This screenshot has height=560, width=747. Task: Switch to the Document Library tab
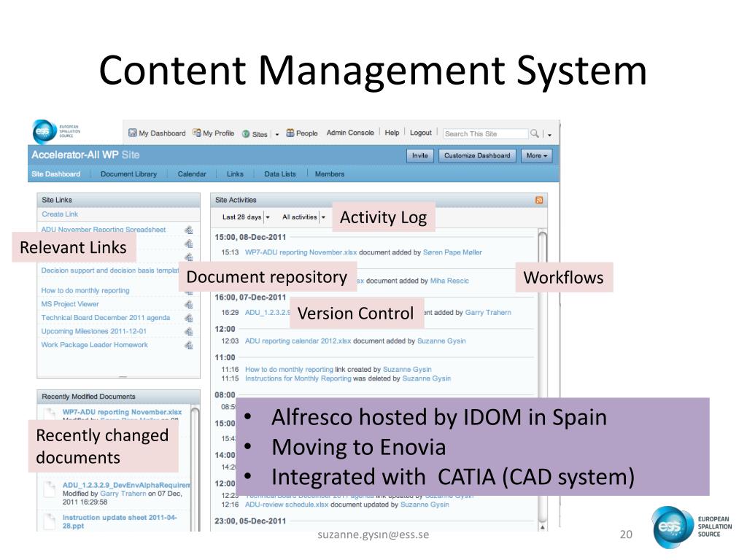tap(128, 174)
